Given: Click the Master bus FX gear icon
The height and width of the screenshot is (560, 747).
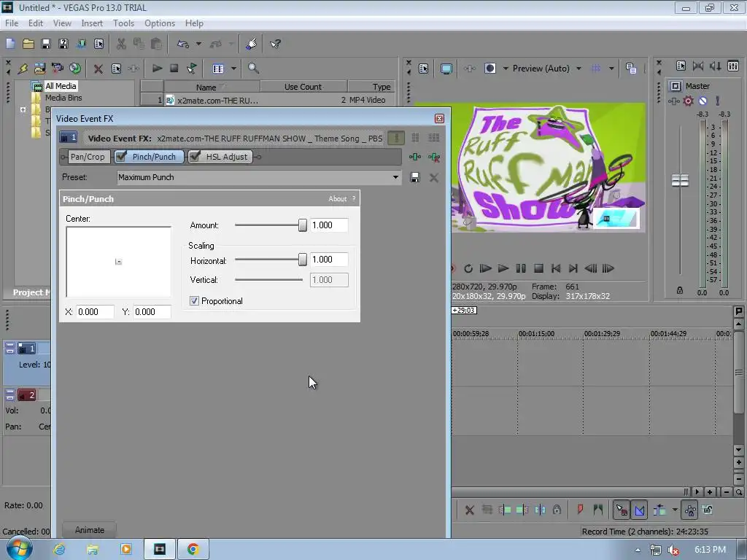Looking at the screenshot, I should point(688,101).
